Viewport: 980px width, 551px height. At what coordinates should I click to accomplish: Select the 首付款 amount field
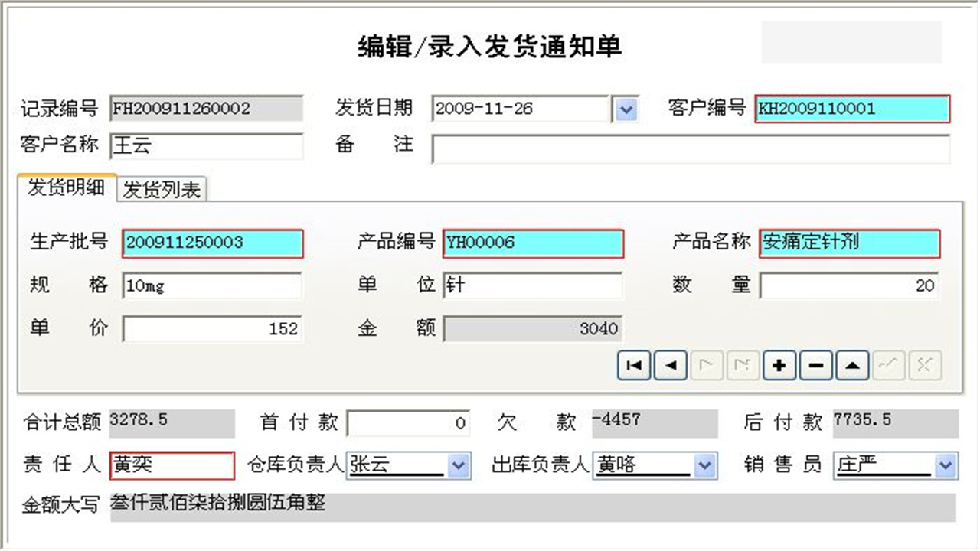(409, 422)
